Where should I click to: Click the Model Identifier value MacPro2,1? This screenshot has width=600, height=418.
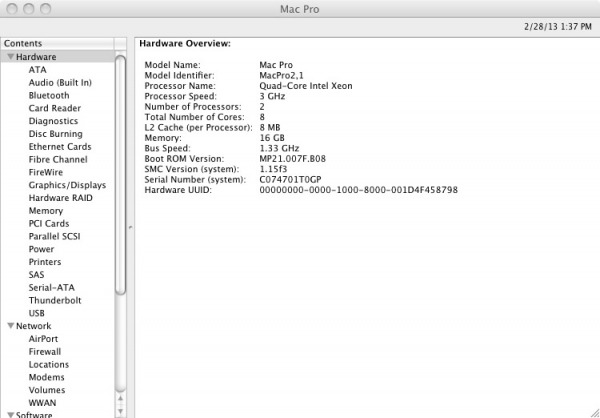(281, 76)
